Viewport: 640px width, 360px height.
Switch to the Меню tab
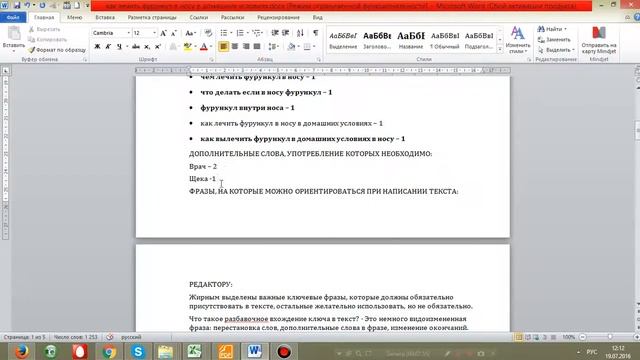(74, 18)
